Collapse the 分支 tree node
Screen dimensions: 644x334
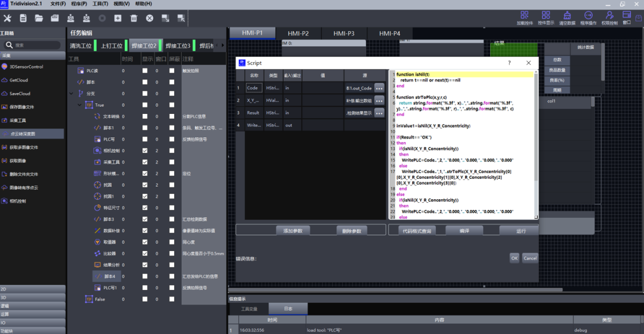(72, 94)
